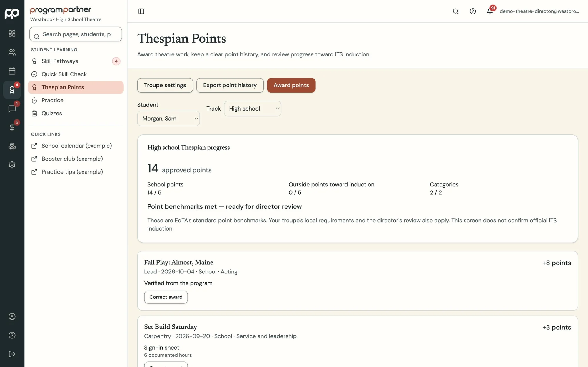
Task: Click the Search pages, students field
Action: point(76,34)
